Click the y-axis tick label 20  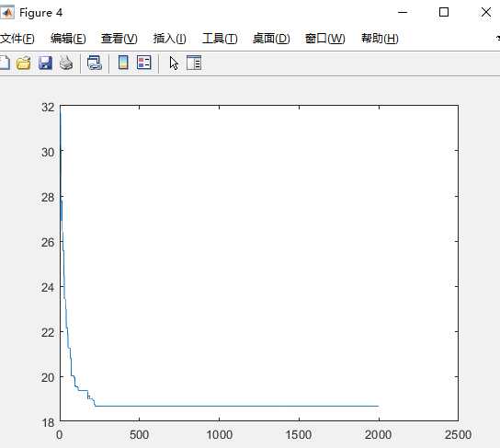pos(48,377)
